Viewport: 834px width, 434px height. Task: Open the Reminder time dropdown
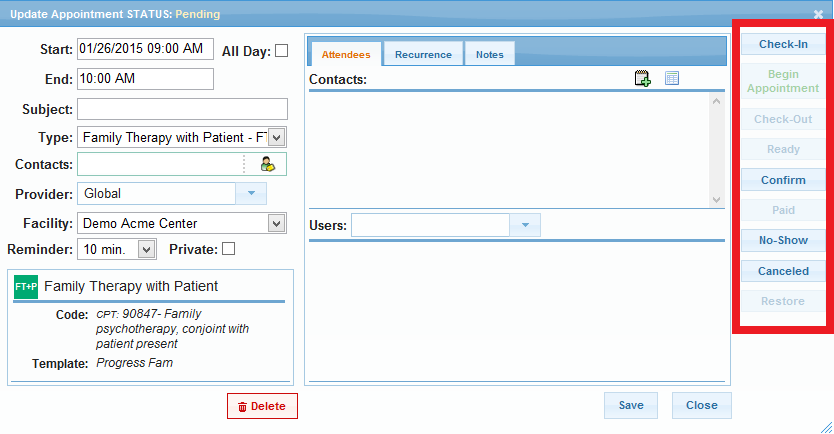click(x=146, y=248)
